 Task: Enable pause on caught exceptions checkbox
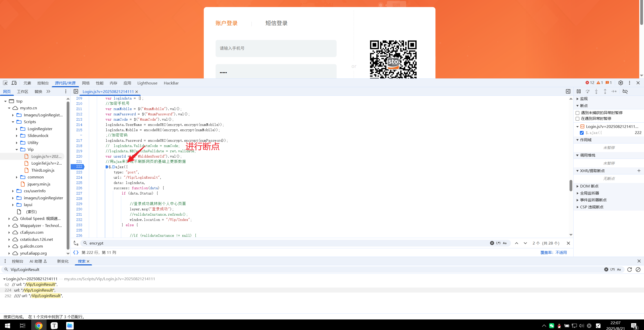click(x=578, y=119)
